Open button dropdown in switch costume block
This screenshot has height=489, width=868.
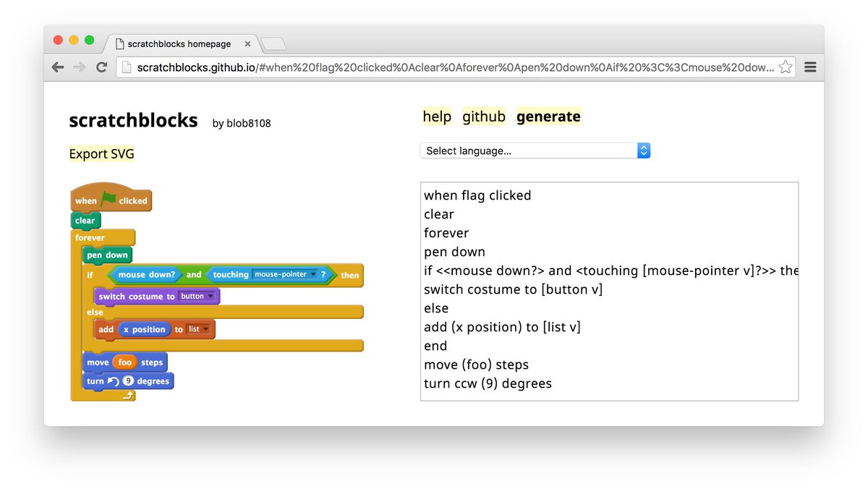(197, 296)
